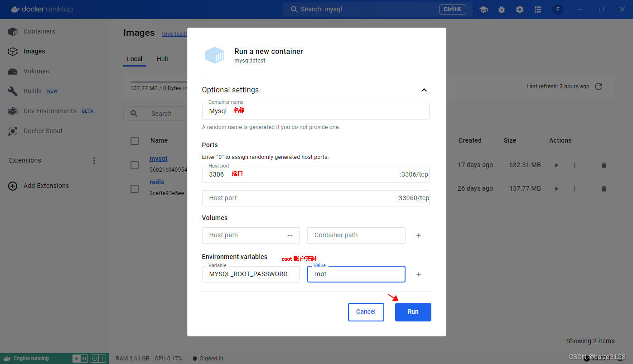Click the Engine running status label

[31, 359]
